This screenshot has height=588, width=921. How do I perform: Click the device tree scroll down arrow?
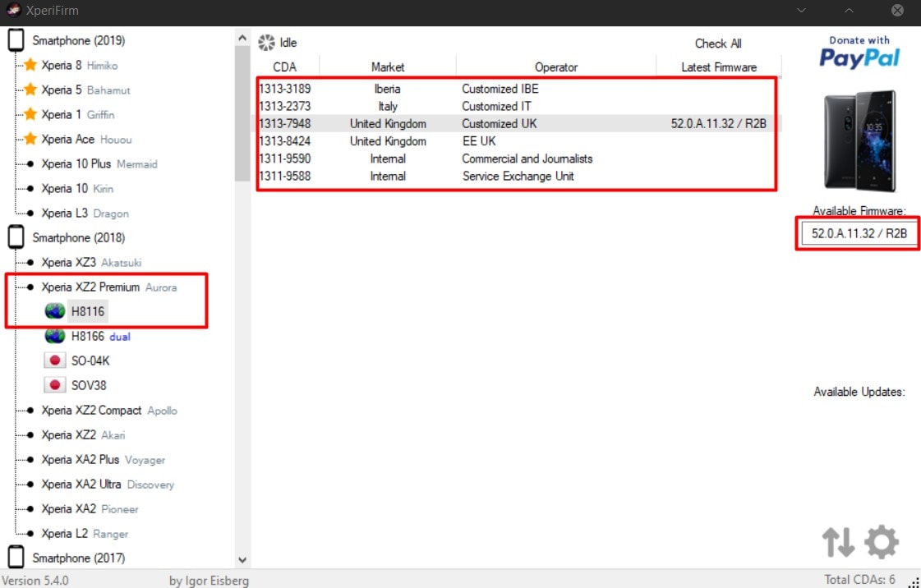(242, 560)
